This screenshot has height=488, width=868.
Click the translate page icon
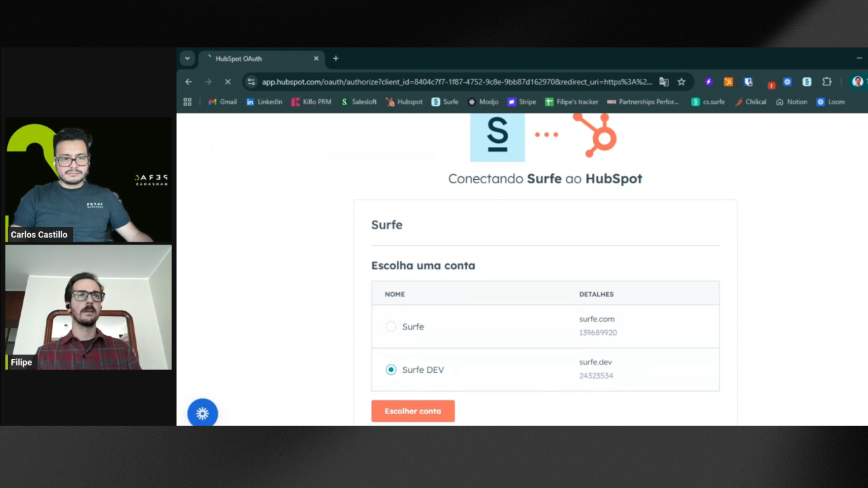(664, 82)
